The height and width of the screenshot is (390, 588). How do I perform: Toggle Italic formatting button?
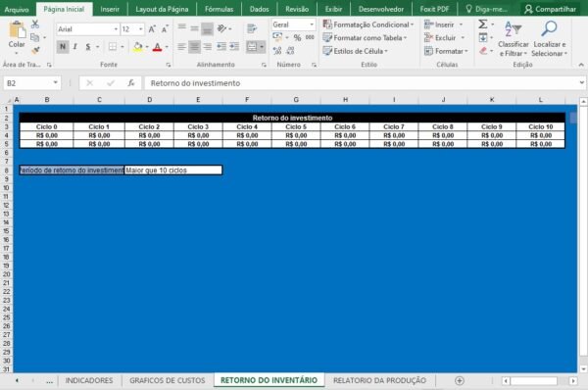coord(75,47)
